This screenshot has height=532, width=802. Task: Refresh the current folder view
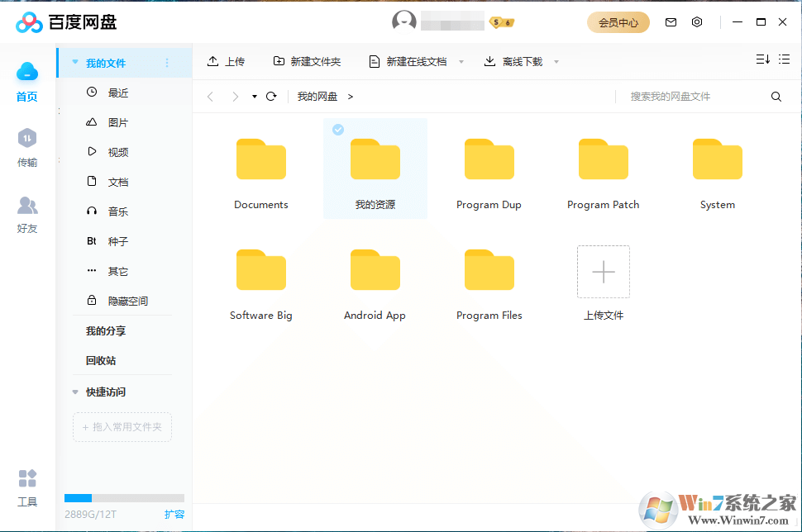click(x=271, y=96)
